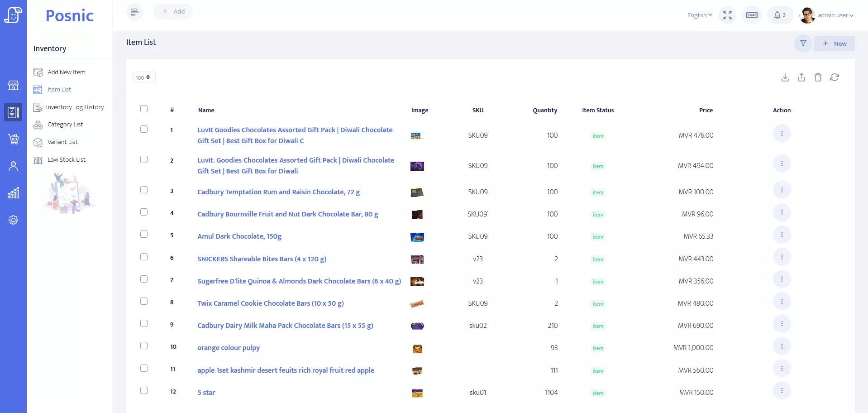The width and height of the screenshot is (868, 413).
Task: Click the filter funnel icon
Action: 803,43
